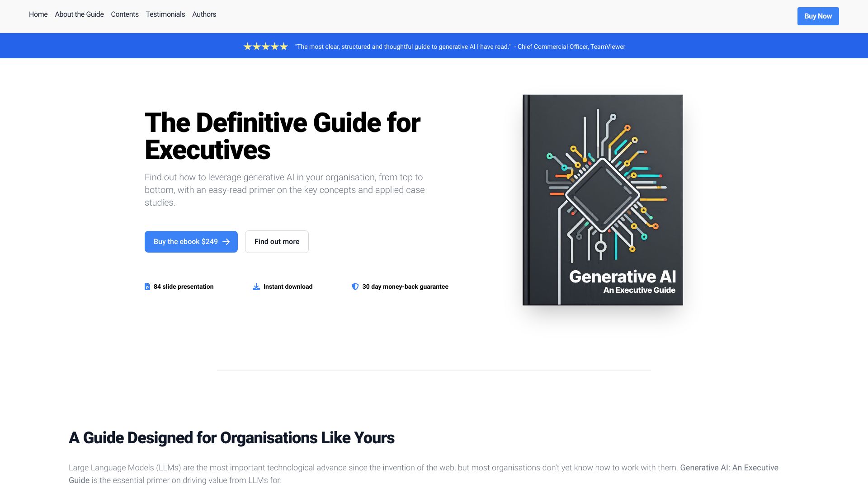
Task: Click the Home navigation menu item
Action: [x=38, y=14]
